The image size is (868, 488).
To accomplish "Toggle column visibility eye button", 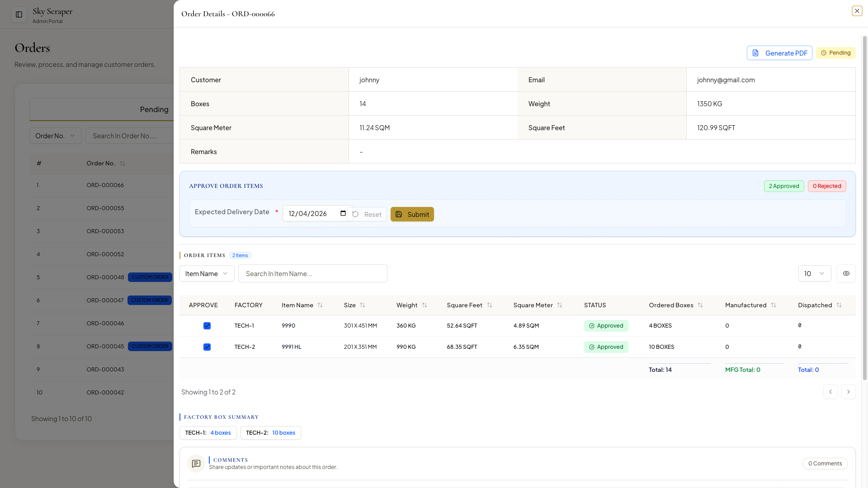I will (x=846, y=273).
